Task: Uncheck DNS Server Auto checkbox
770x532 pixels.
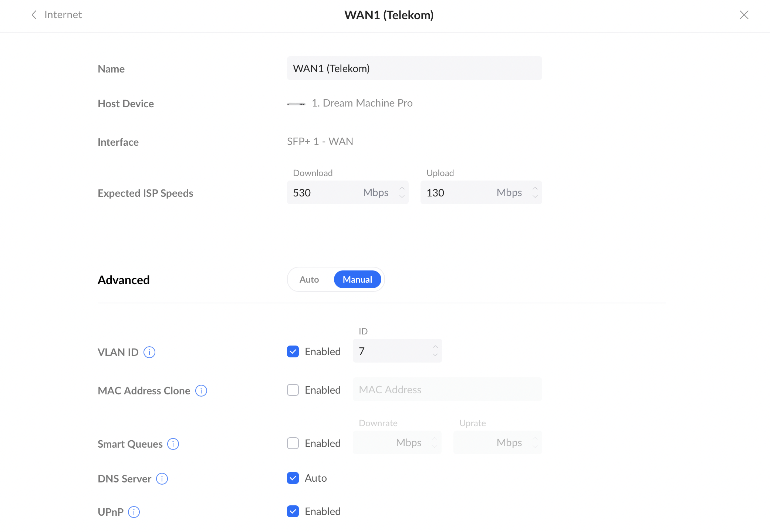Action: 293,478
